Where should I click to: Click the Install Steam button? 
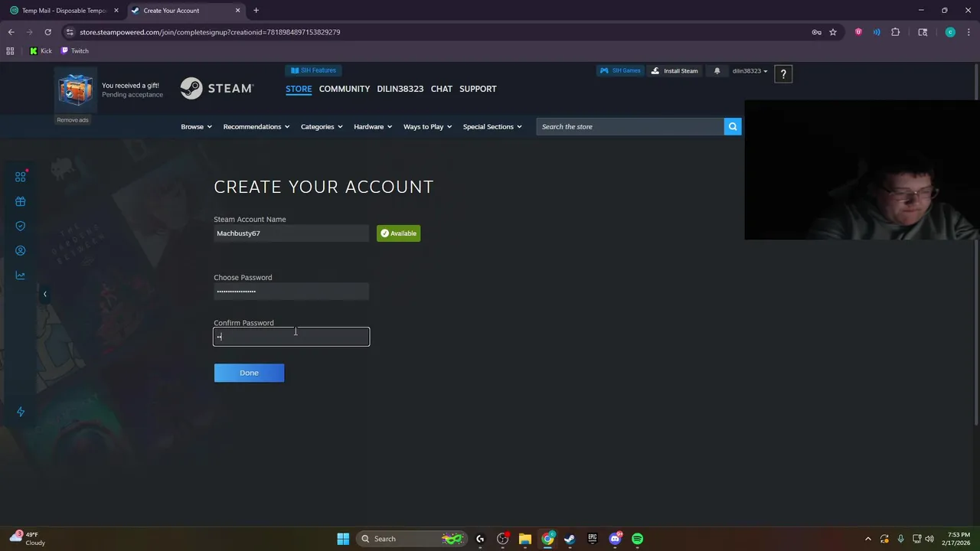pos(675,70)
